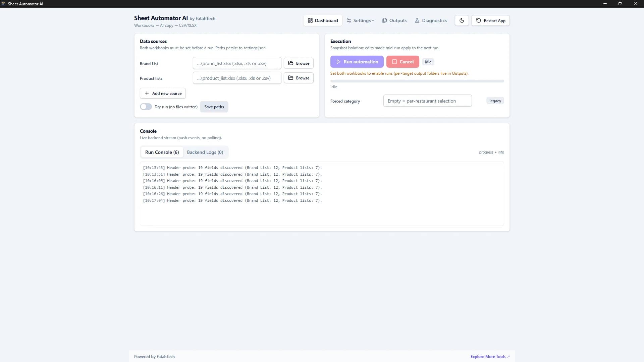
Task: Select the 10:17:04 log entry
Action: [232, 200]
